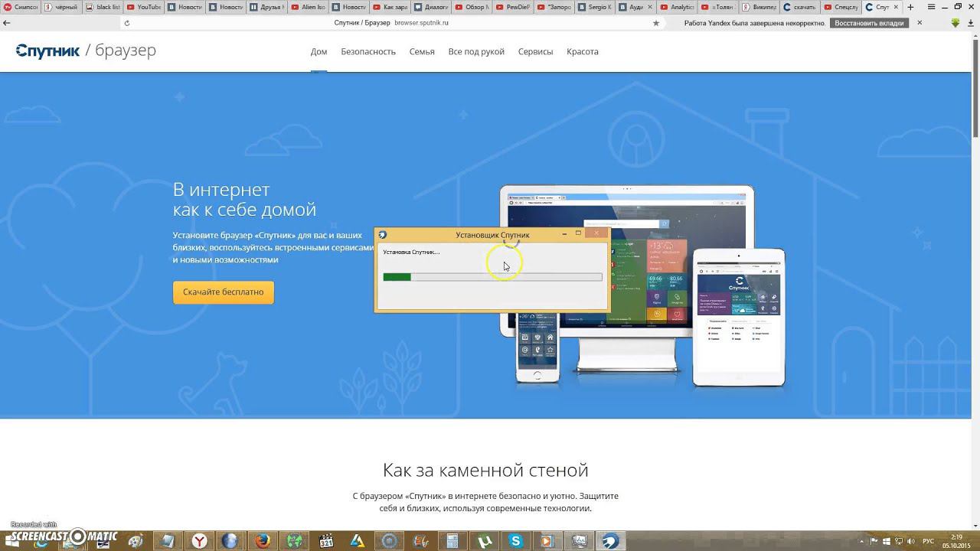
Task: Switch to the Симпсоны tab
Action: 21,7
